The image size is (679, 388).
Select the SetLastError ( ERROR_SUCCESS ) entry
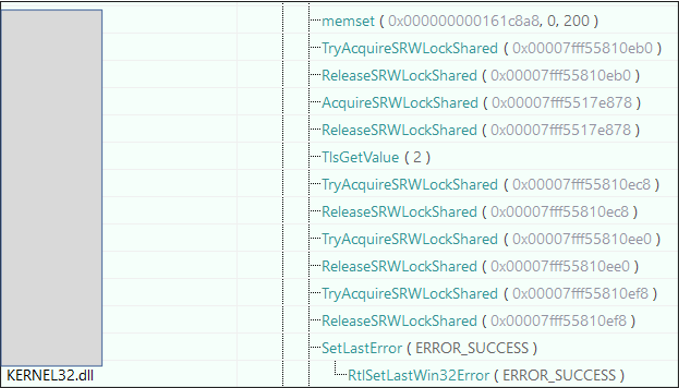click(429, 348)
